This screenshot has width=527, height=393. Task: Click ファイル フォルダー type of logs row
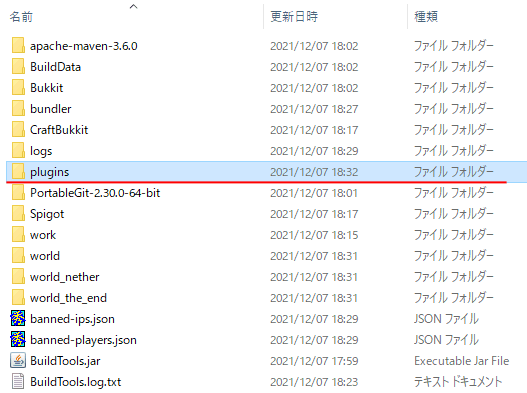(x=454, y=151)
